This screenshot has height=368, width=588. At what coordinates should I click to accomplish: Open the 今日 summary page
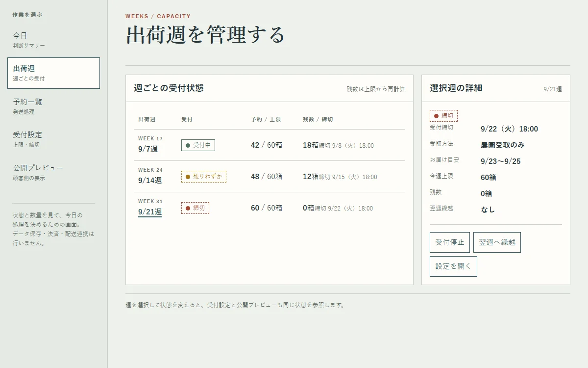(53, 40)
